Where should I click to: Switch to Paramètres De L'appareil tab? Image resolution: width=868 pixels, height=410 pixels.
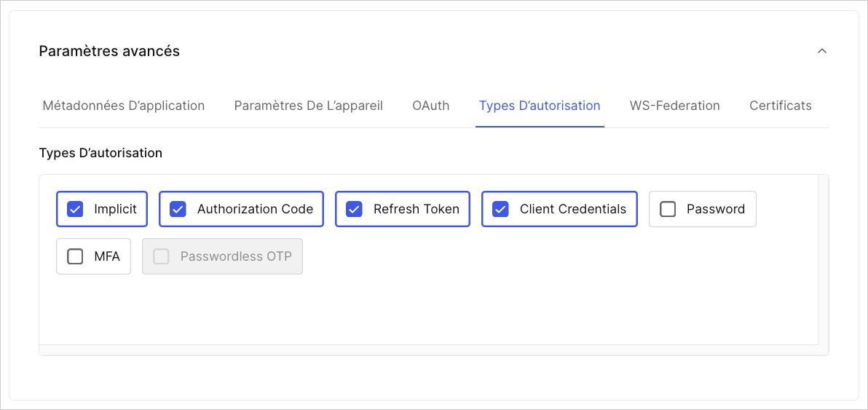[x=308, y=105]
